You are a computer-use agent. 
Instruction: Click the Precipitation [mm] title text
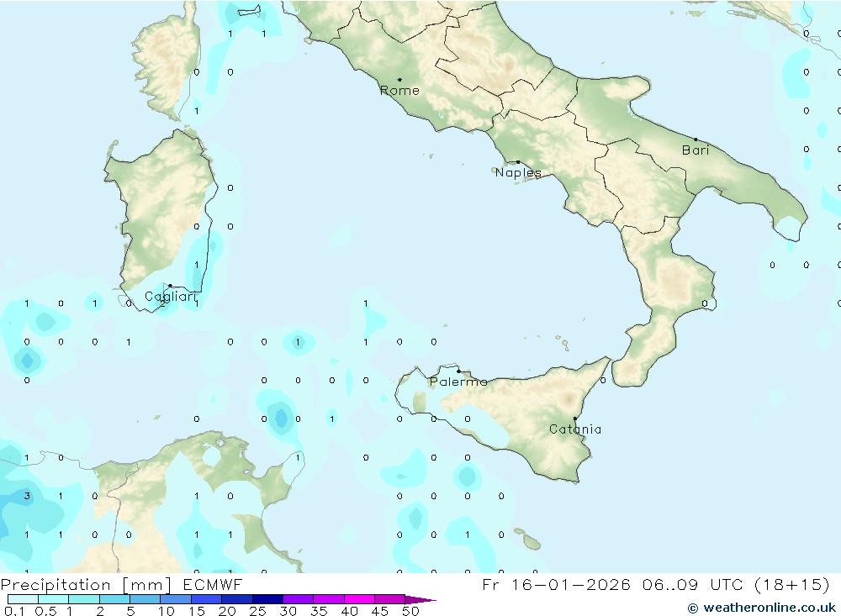coord(86,585)
